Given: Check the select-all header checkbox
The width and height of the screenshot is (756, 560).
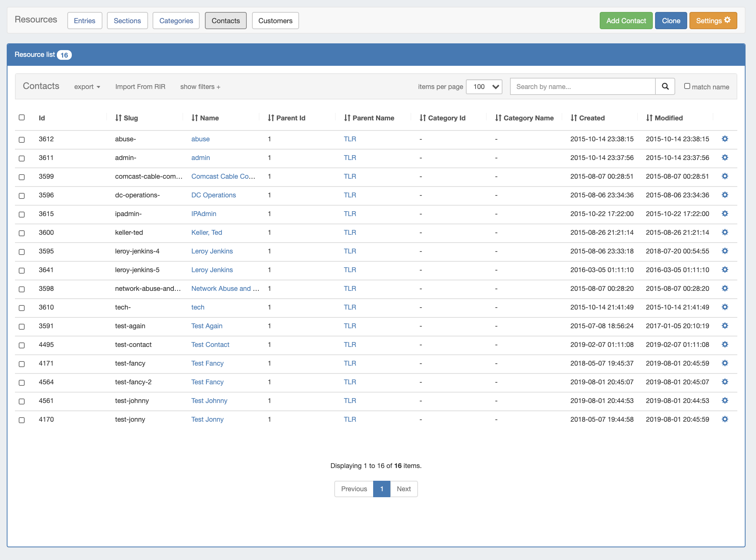Looking at the screenshot, I should pos(22,117).
